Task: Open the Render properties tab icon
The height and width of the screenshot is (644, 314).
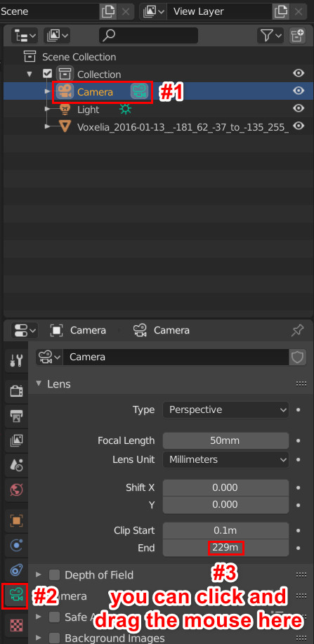Action: (16, 391)
